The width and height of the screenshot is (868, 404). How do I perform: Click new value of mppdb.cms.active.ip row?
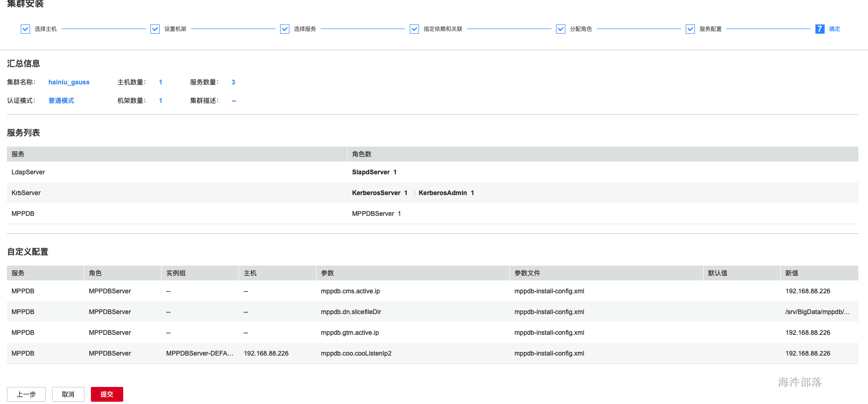click(x=808, y=291)
